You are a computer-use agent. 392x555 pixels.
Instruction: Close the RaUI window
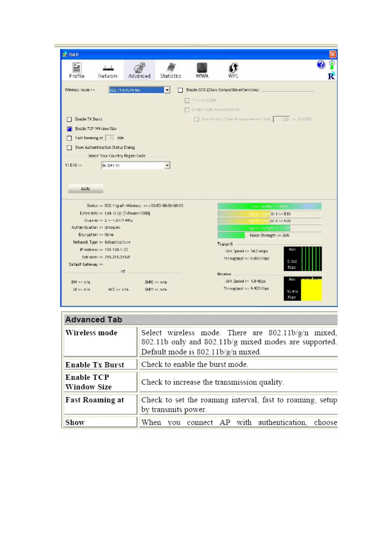[x=333, y=54]
